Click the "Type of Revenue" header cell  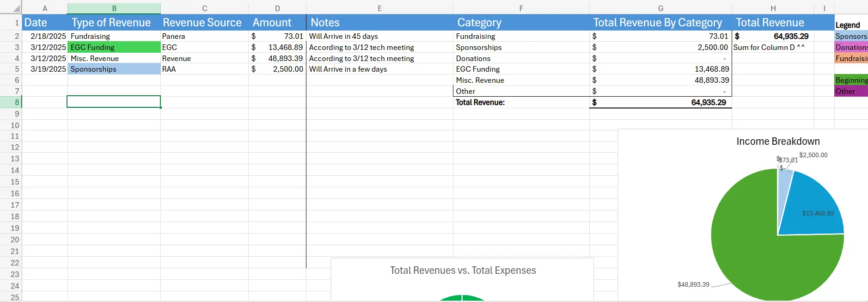tap(111, 23)
